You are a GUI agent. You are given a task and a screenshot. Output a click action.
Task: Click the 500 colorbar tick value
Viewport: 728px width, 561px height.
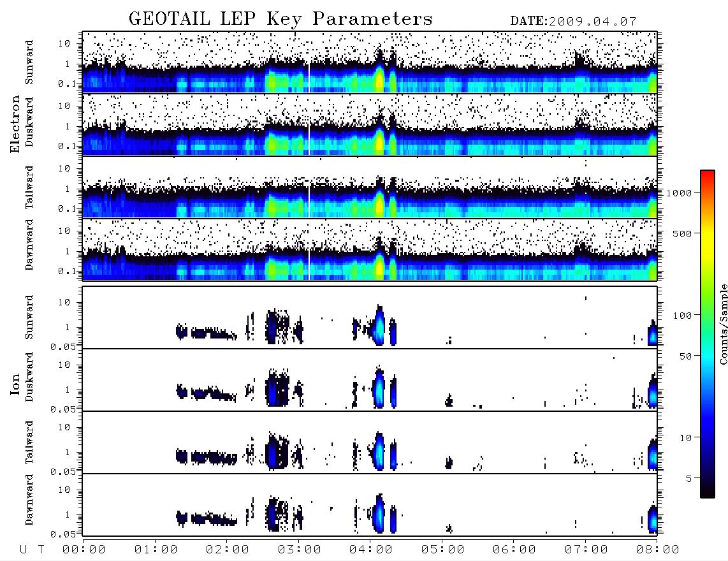point(683,233)
